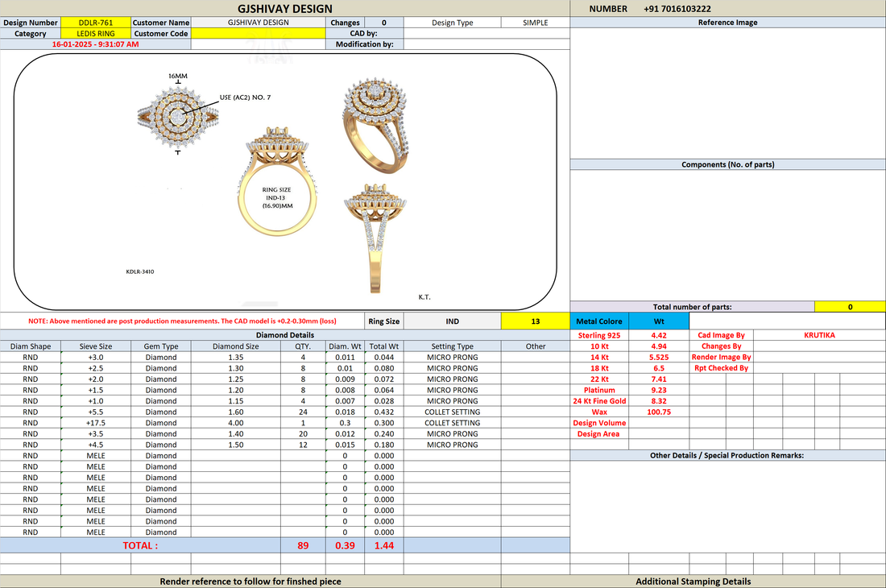
Task: Select the Rpt Checked By label
Action: pyautogui.click(x=721, y=368)
